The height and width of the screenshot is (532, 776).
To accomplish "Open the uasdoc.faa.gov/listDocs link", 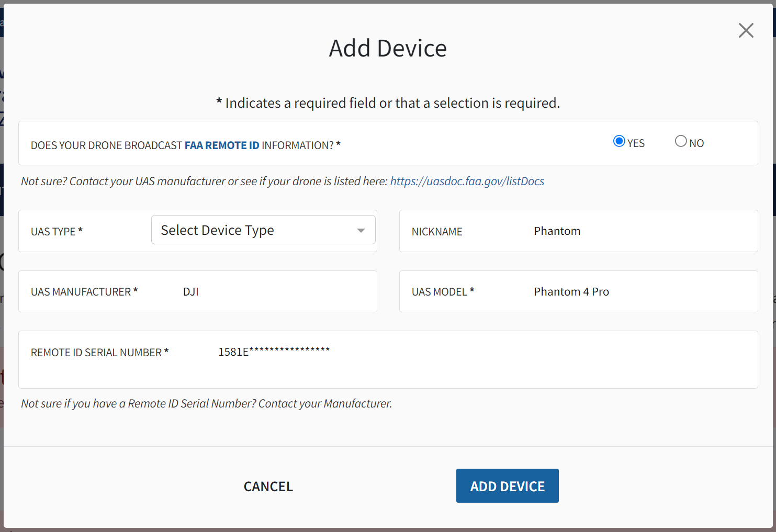I will [467, 181].
